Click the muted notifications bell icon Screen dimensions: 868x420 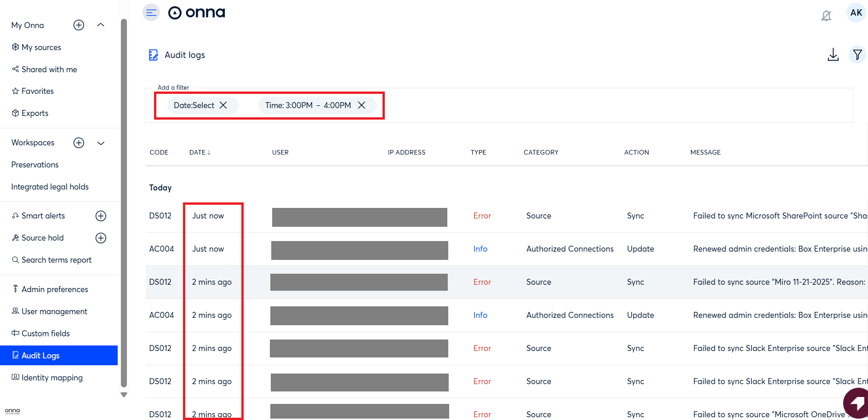826,16
